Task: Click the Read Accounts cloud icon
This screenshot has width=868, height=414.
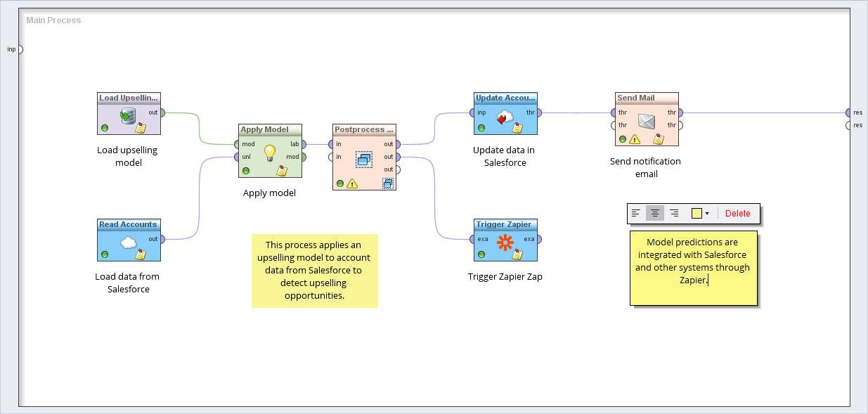Action: point(128,242)
